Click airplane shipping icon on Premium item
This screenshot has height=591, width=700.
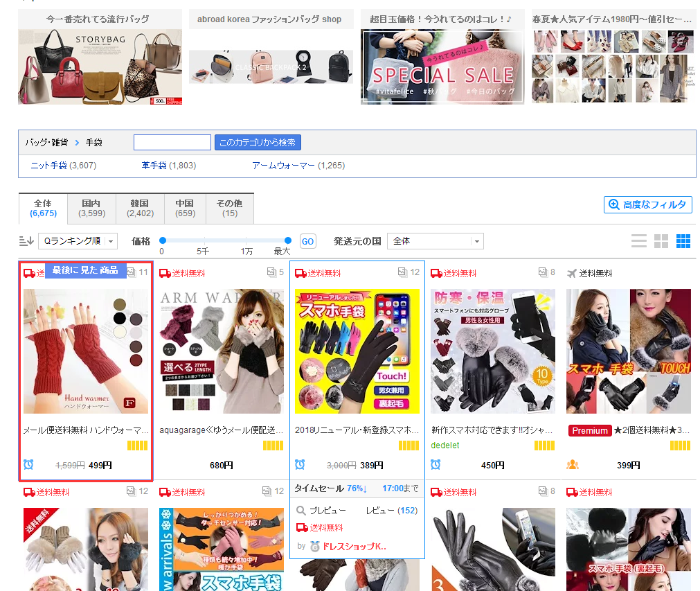[x=572, y=273]
